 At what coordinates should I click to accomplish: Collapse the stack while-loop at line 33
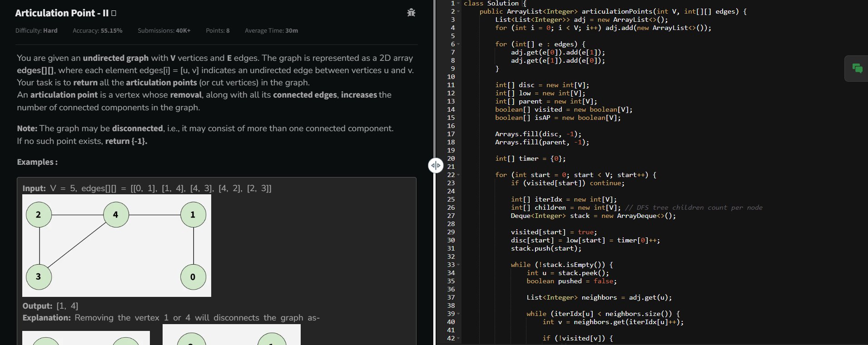458,265
